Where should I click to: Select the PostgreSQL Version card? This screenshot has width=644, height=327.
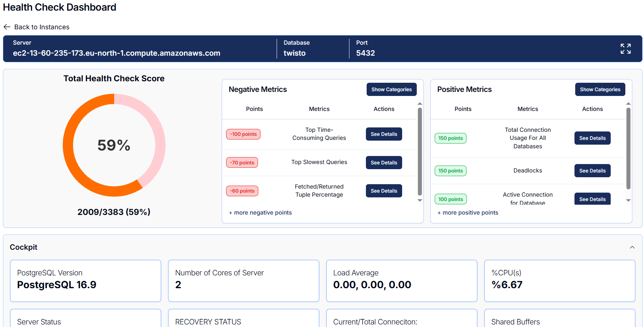(x=85, y=280)
